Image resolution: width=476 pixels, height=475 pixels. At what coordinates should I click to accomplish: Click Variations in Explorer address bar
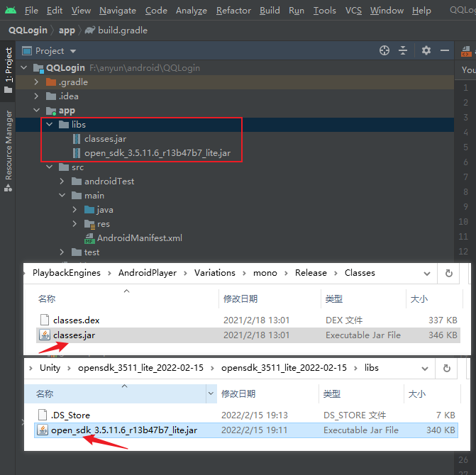tap(215, 273)
